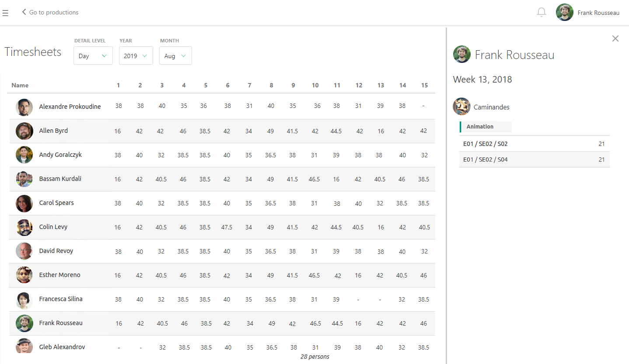Viewport: 629px width, 364px height.
Task: Click Bassam Kurdali's hours for day 10
Action: (x=315, y=179)
